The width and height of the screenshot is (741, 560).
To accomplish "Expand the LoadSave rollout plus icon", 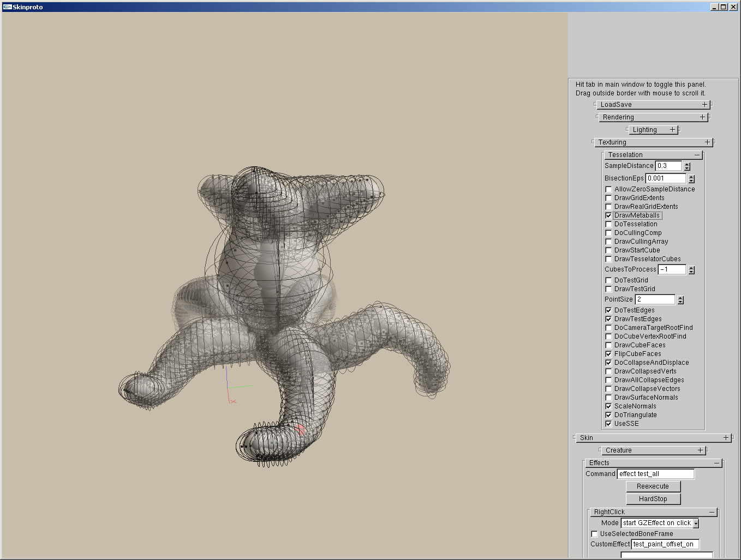I will tap(704, 105).
